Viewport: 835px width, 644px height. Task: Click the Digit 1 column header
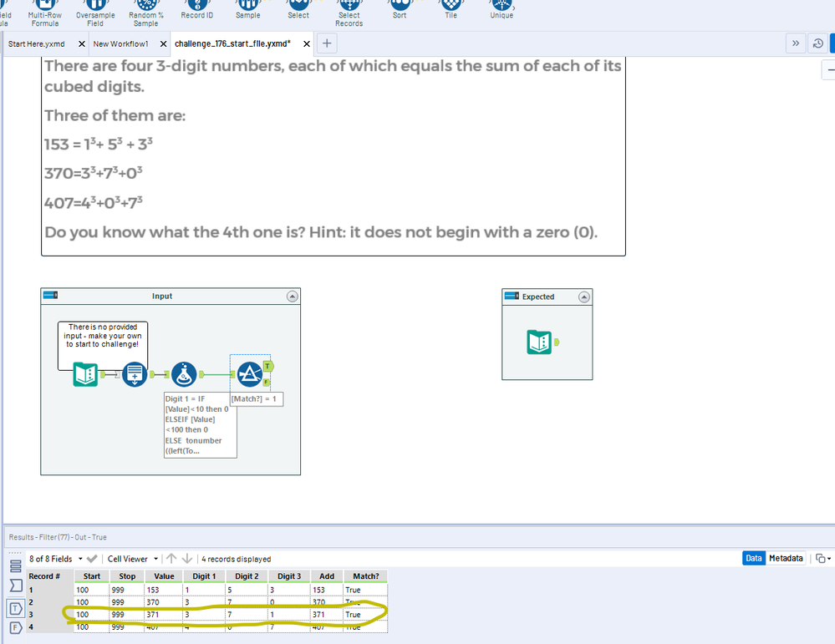pos(204,576)
